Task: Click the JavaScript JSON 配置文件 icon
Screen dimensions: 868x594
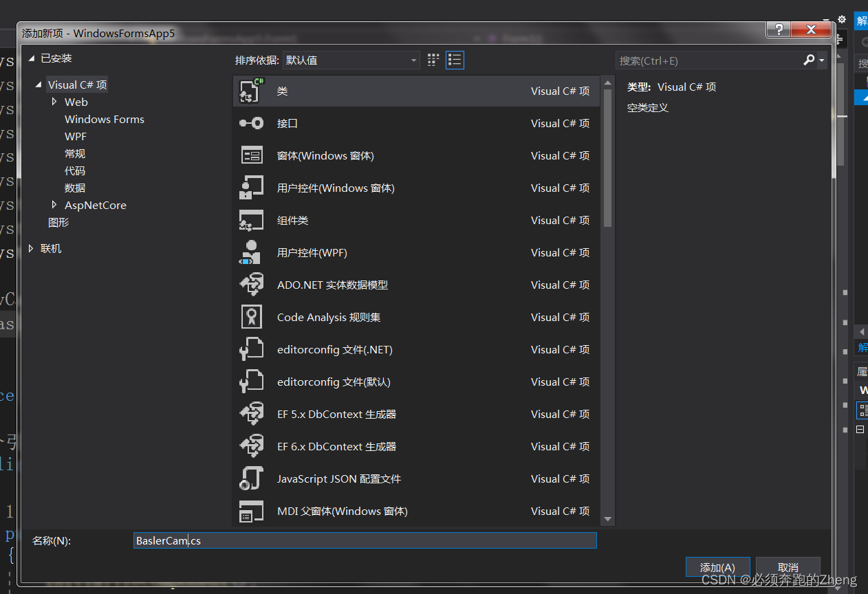Action: point(252,478)
